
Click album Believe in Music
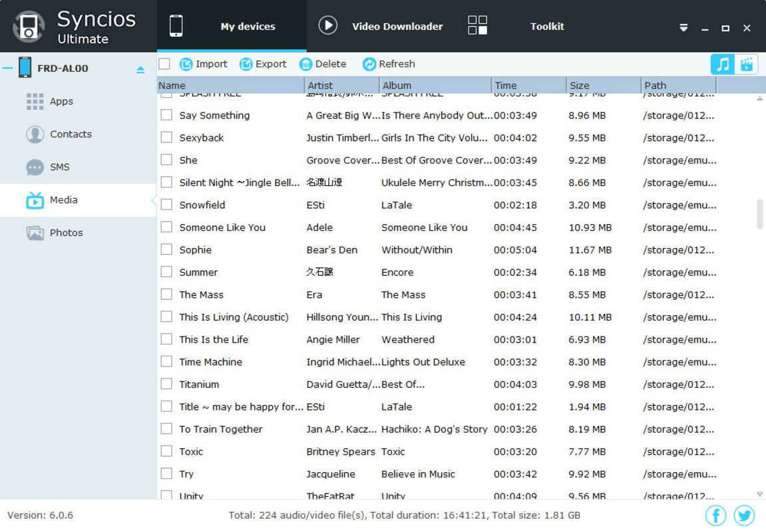(418, 474)
